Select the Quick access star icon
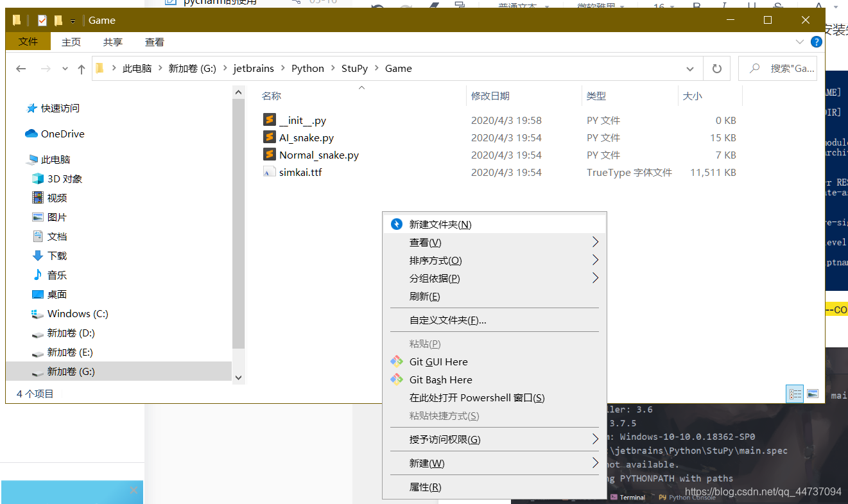Image resolution: width=848 pixels, height=504 pixels. [x=31, y=109]
